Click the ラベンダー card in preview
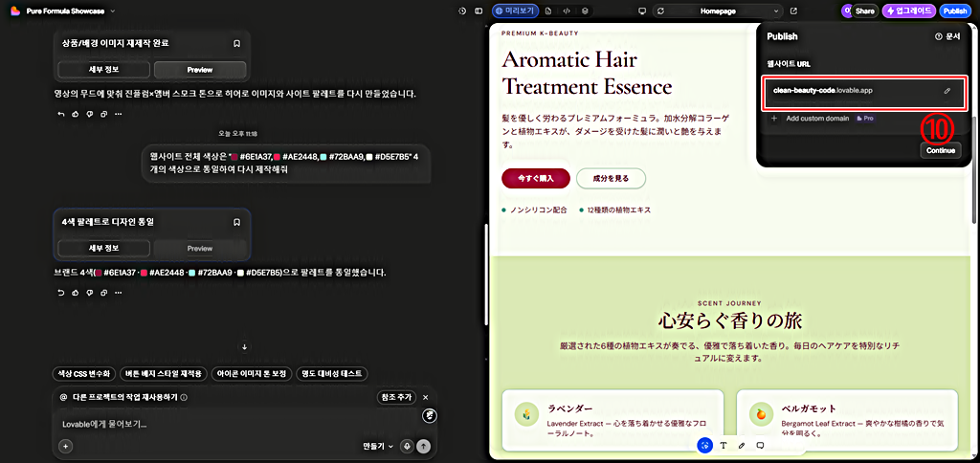 pos(612,421)
